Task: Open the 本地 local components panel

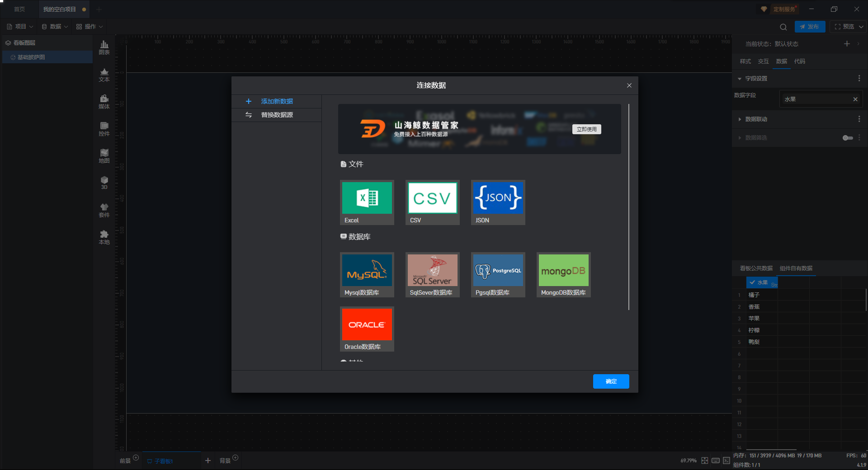Action: [104, 237]
